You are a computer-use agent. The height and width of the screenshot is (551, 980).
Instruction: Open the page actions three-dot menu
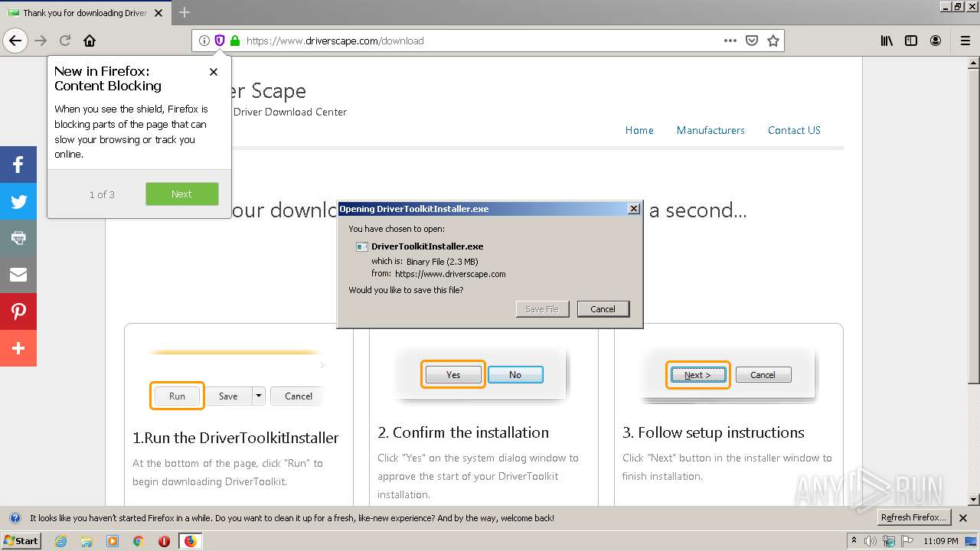tap(730, 41)
